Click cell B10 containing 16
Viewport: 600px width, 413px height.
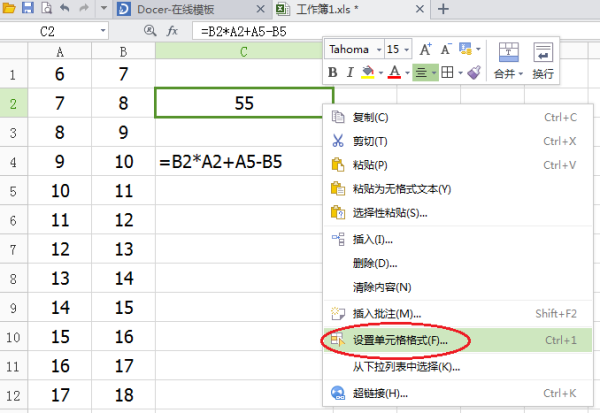[123, 337]
